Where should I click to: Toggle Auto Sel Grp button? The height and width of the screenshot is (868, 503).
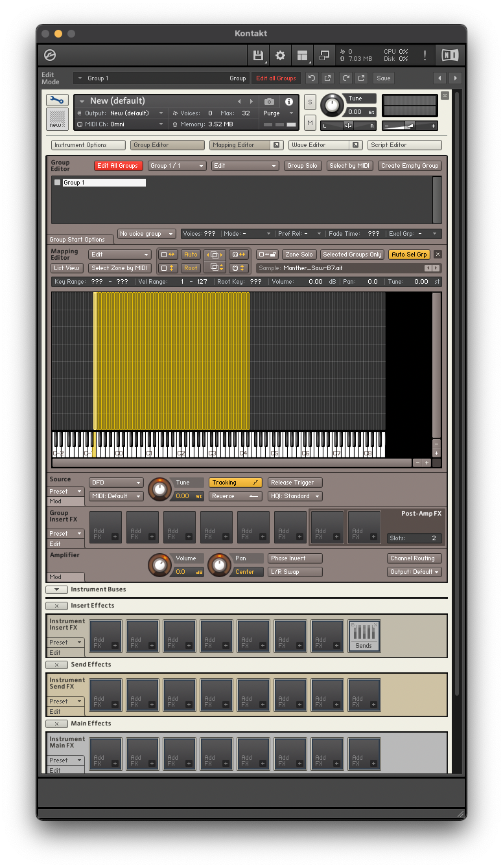click(x=409, y=255)
